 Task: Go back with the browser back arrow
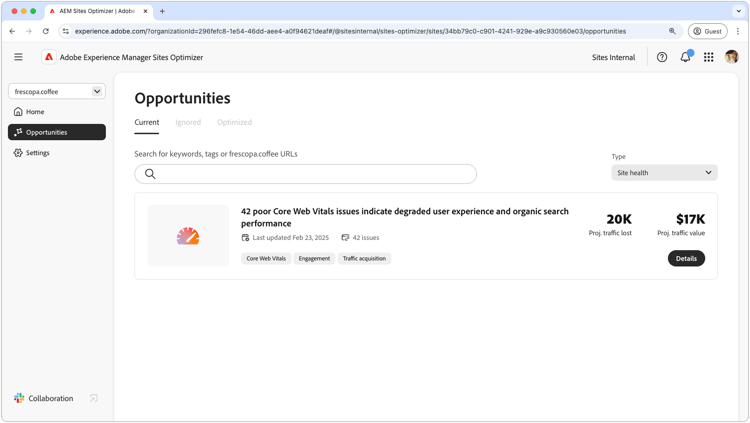coord(12,31)
